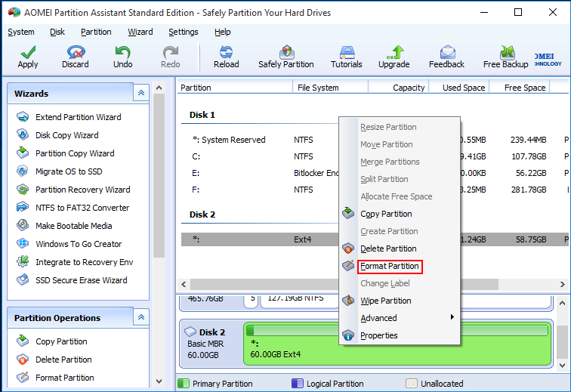Click partition list horizontal scroll right arrow

[562, 284]
